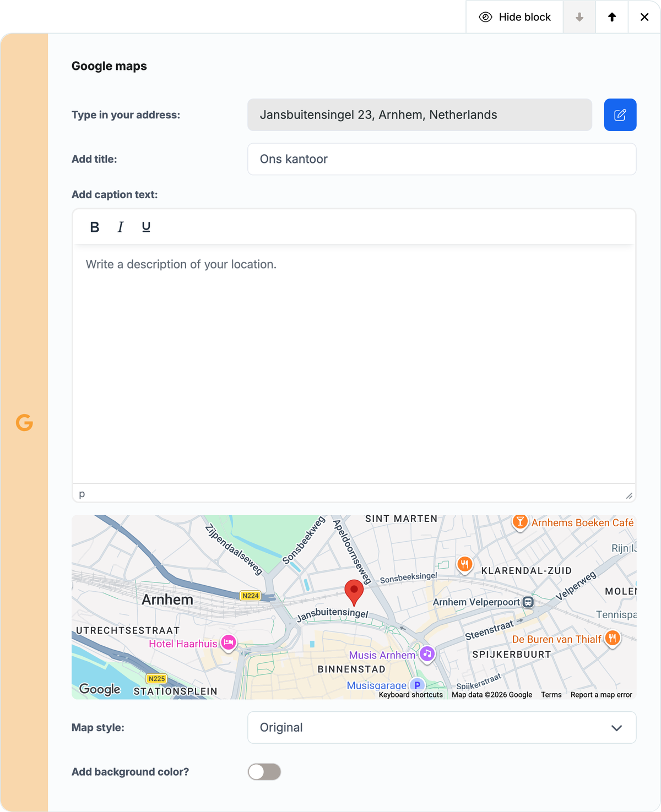
Task: Toggle bold formatting
Action: (x=95, y=227)
